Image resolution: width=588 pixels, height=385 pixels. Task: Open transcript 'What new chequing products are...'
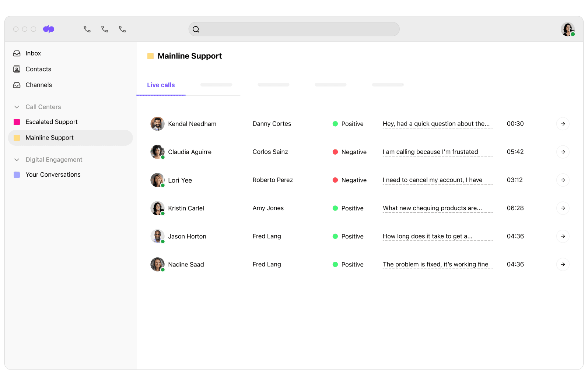pyautogui.click(x=432, y=208)
